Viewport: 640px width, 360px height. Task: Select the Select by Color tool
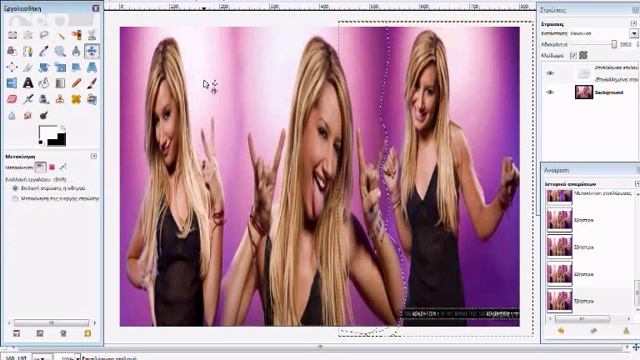pyautogui.click(x=76, y=36)
